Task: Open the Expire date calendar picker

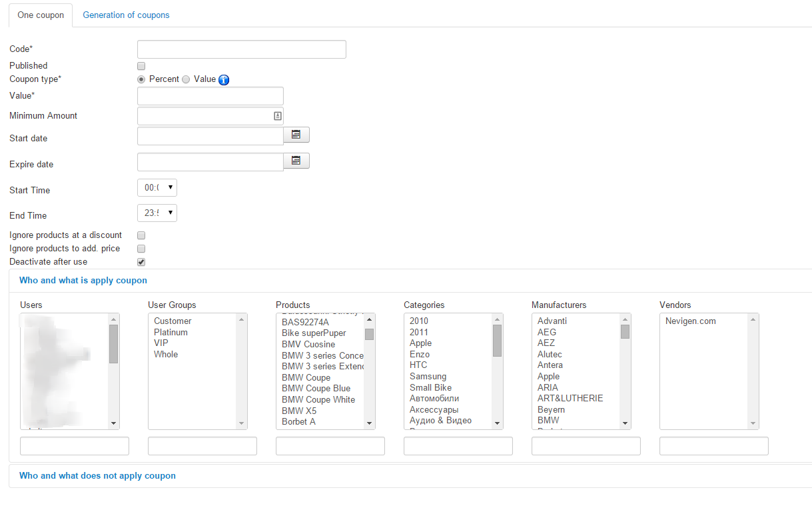Action: (296, 161)
